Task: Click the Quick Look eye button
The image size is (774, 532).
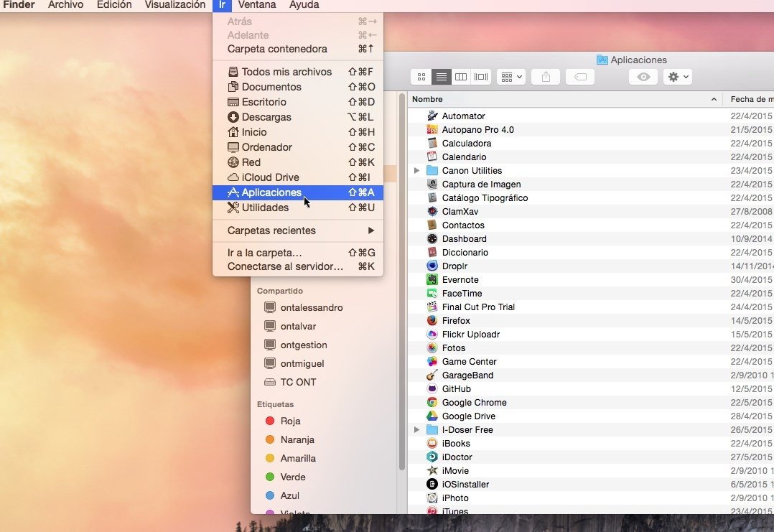Action: click(x=643, y=77)
